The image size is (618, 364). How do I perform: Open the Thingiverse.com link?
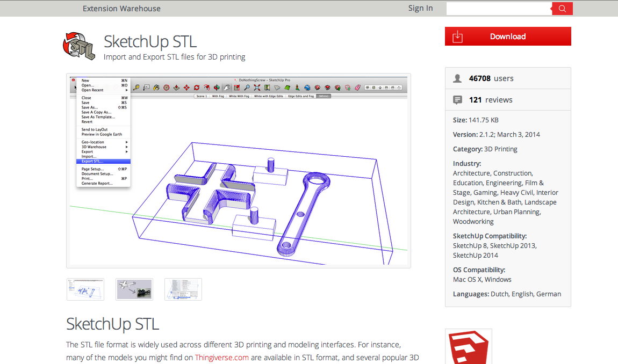(x=222, y=358)
